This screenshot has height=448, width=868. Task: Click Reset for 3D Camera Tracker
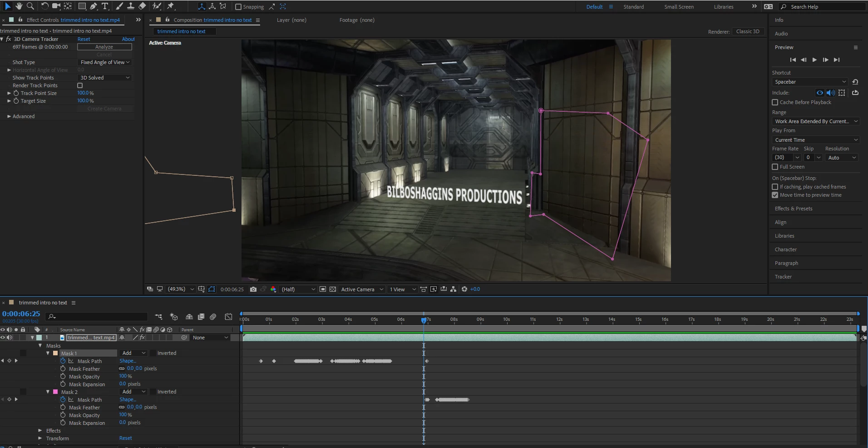(x=84, y=39)
